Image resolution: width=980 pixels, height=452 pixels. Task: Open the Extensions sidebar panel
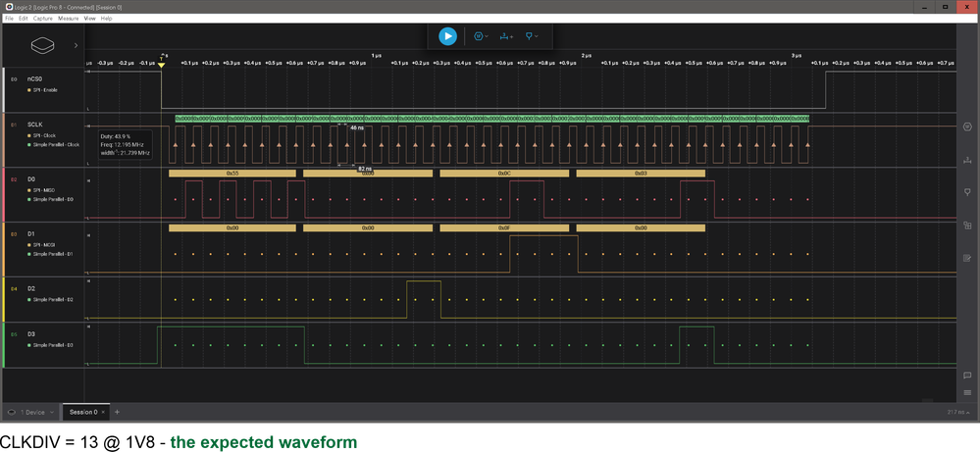pyautogui.click(x=967, y=226)
